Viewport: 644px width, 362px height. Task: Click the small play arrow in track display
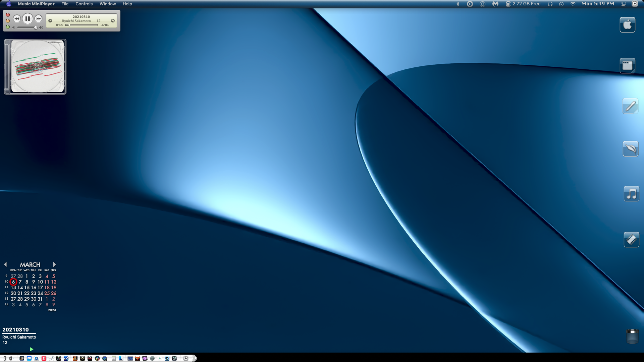click(x=50, y=21)
